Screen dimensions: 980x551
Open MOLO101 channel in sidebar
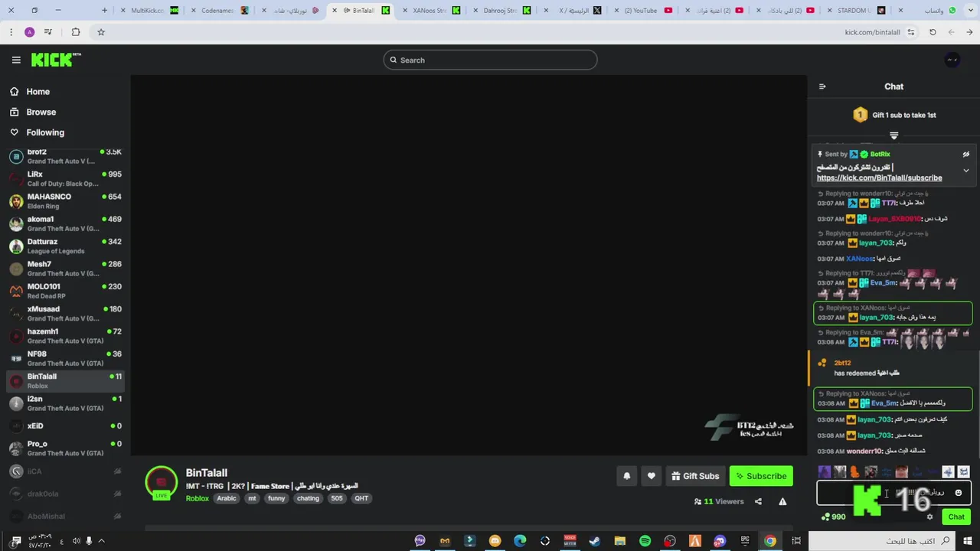coord(65,291)
